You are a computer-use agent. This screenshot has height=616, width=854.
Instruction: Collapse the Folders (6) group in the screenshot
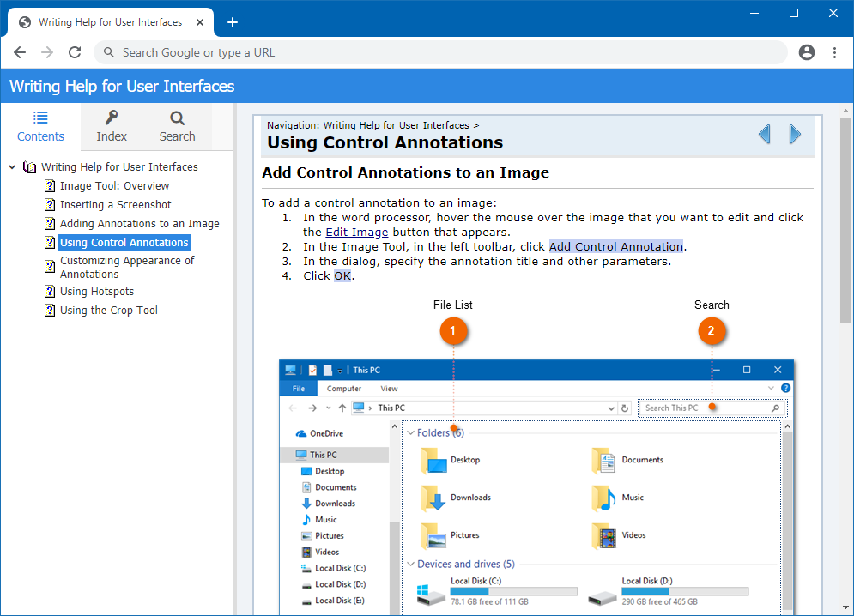(x=410, y=433)
